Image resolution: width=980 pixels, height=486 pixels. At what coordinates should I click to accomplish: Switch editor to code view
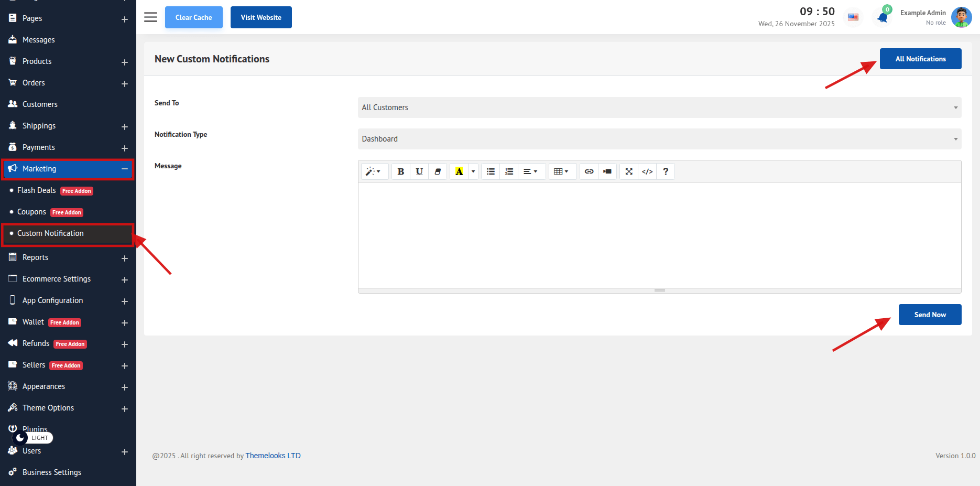(x=647, y=171)
